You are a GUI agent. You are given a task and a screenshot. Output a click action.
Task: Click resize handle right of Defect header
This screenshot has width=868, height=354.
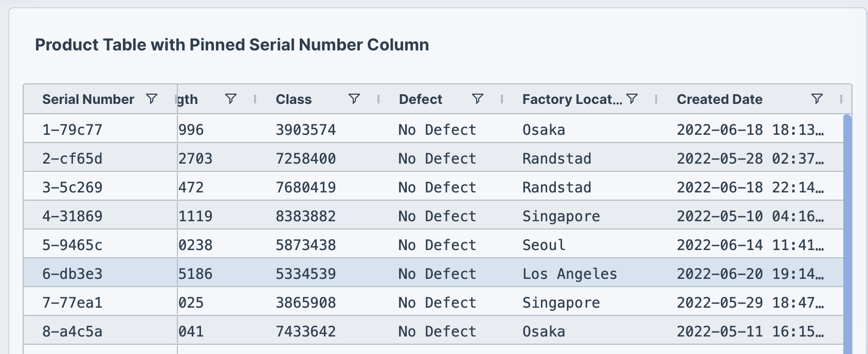(x=502, y=99)
